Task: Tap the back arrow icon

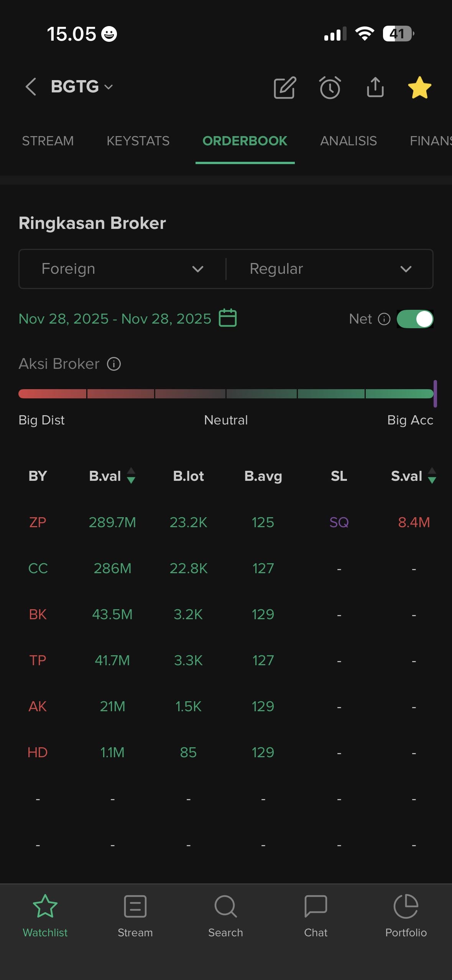Action: 31,87
